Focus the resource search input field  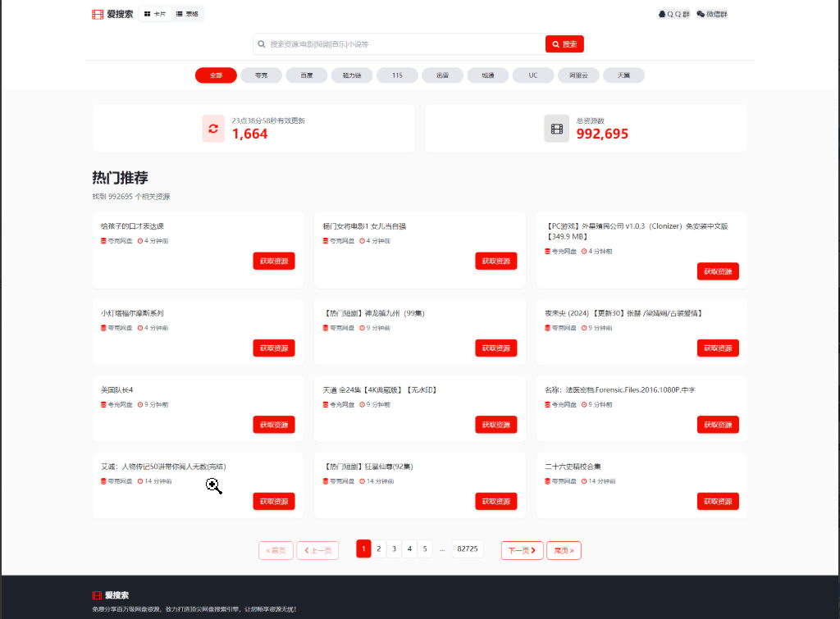(399, 44)
